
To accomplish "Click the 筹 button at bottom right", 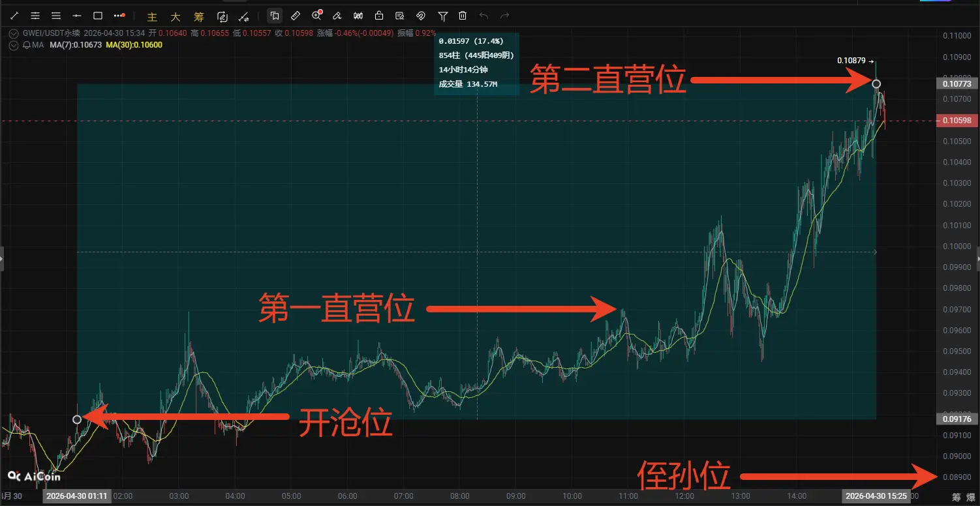I will coord(957,498).
